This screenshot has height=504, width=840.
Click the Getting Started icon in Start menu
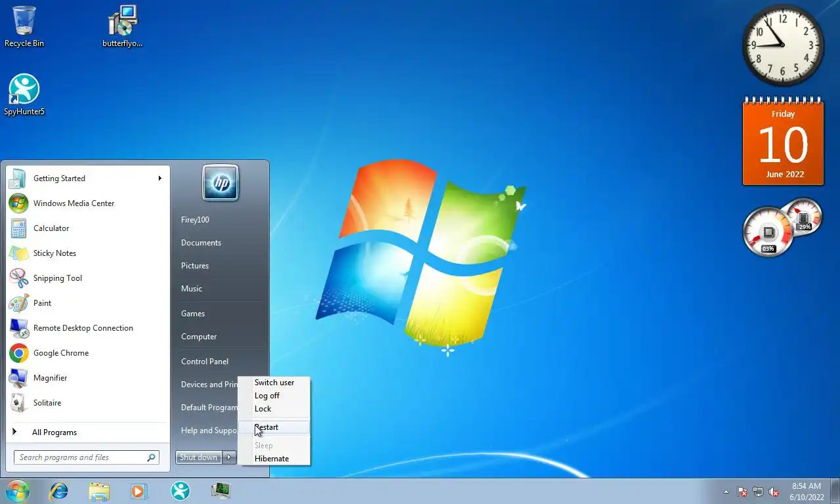click(x=18, y=178)
